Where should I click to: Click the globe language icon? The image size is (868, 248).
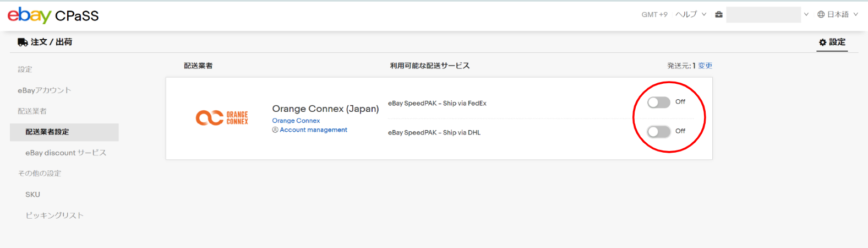[821, 15]
